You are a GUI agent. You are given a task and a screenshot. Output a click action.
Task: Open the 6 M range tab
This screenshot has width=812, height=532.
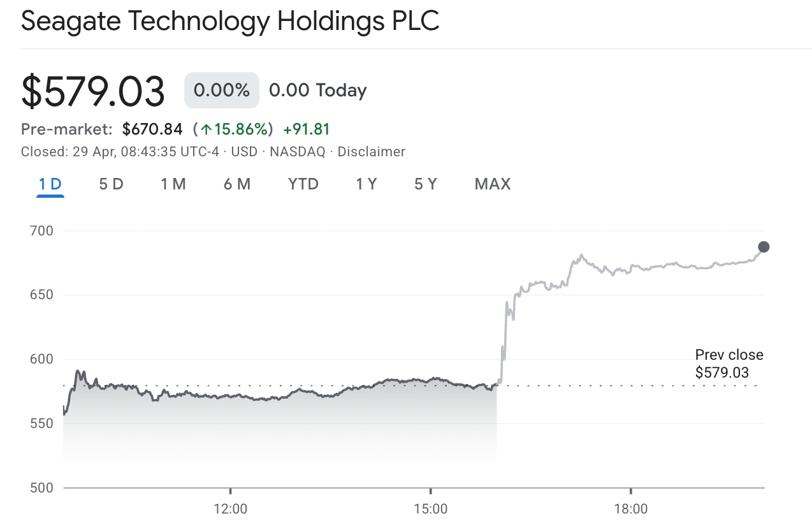coord(236,184)
